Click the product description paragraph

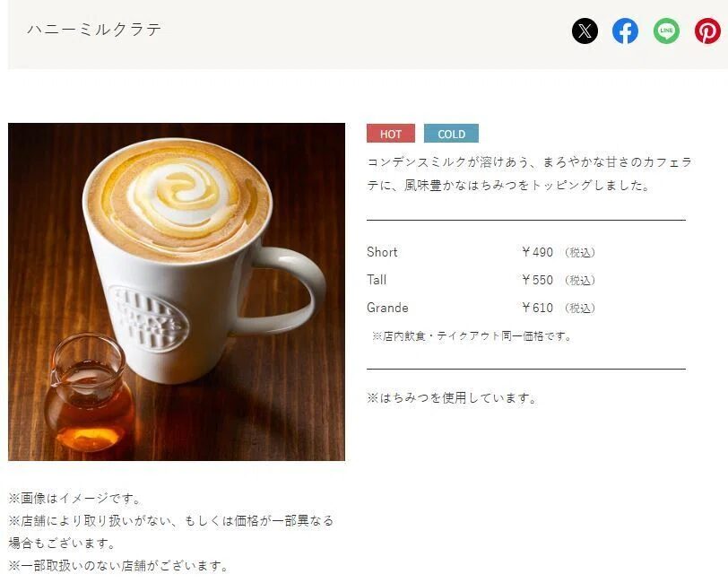click(x=529, y=174)
